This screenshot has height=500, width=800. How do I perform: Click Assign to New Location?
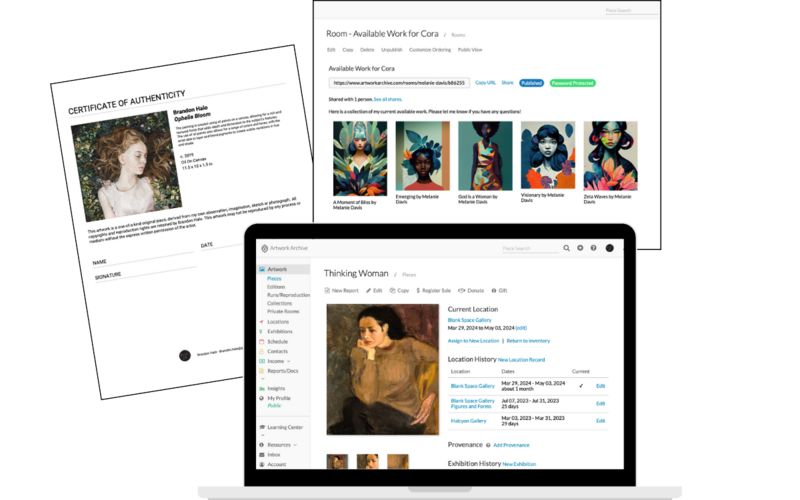point(473,341)
